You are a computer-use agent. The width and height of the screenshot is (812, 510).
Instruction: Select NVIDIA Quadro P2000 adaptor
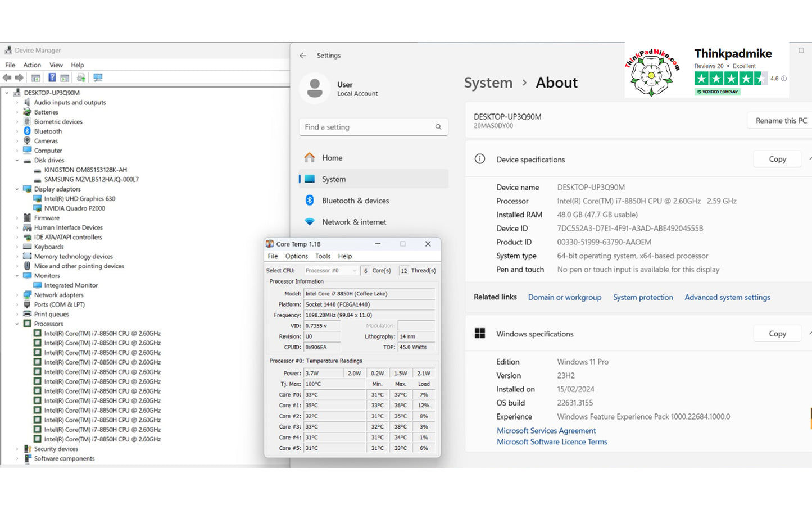75,208
